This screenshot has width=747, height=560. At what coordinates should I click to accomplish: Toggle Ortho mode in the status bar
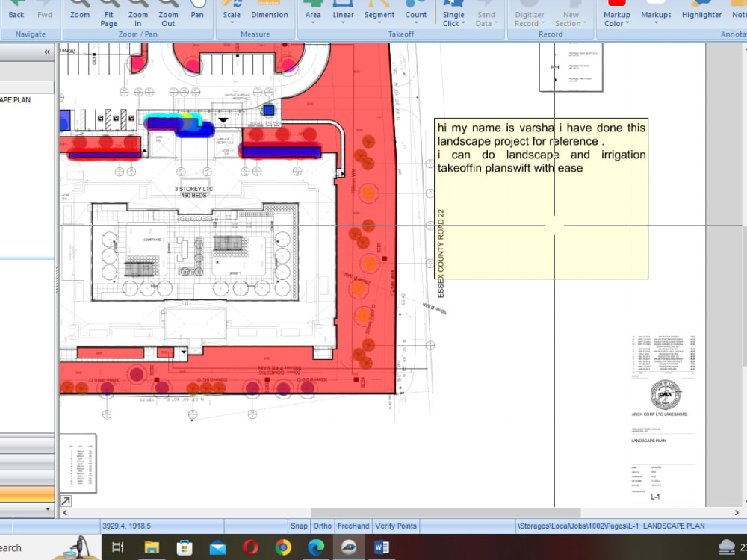(322, 526)
